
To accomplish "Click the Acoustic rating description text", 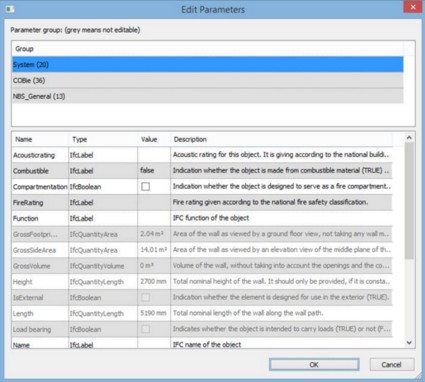I will [x=281, y=155].
